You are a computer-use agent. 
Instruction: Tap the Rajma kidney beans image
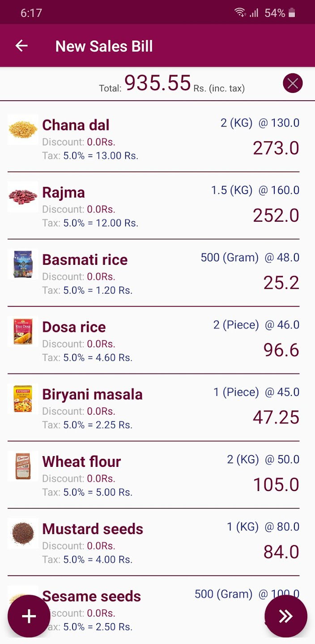pos(23,197)
